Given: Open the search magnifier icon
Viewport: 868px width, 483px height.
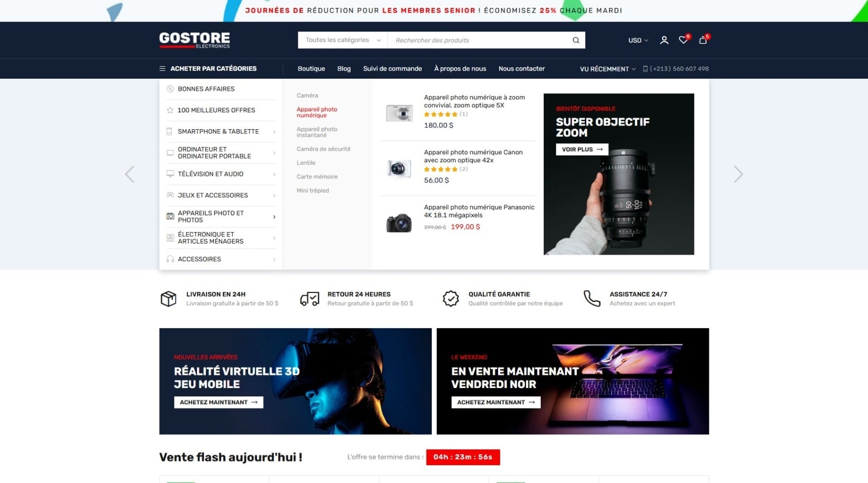Looking at the screenshot, I should click(x=575, y=40).
